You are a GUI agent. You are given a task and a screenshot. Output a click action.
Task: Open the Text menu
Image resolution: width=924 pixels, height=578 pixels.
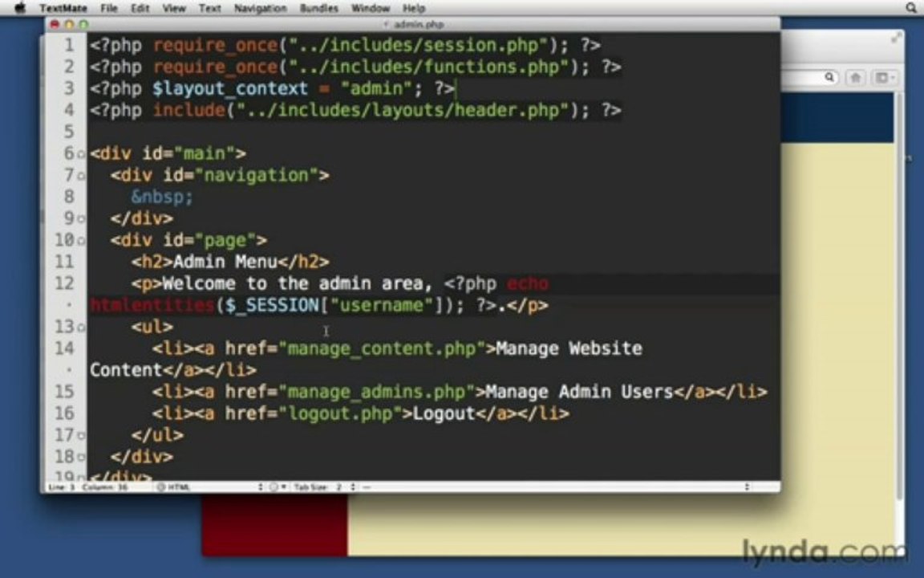(x=210, y=8)
